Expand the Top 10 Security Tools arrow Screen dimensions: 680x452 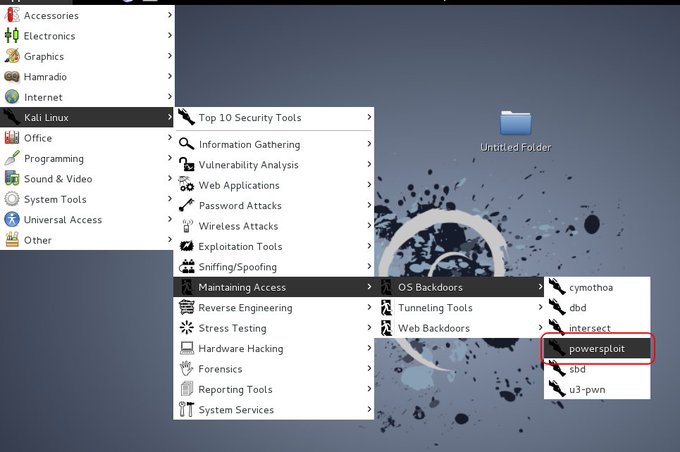click(369, 117)
